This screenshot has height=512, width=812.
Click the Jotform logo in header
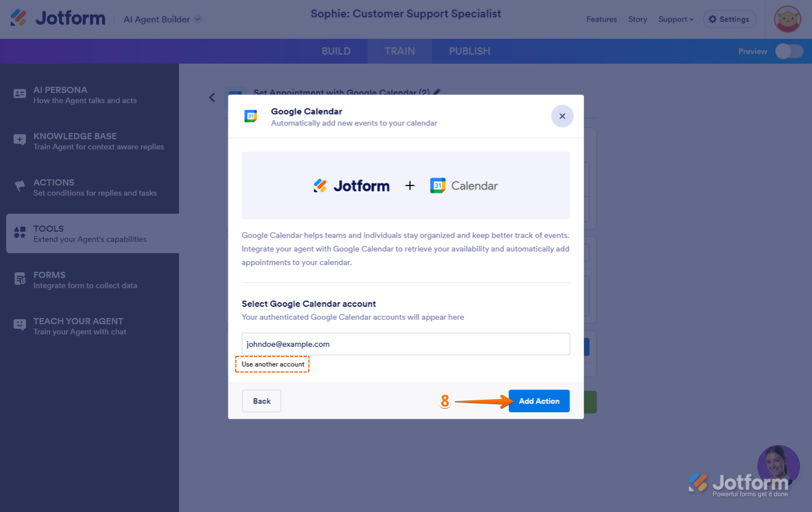coord(58,18)
